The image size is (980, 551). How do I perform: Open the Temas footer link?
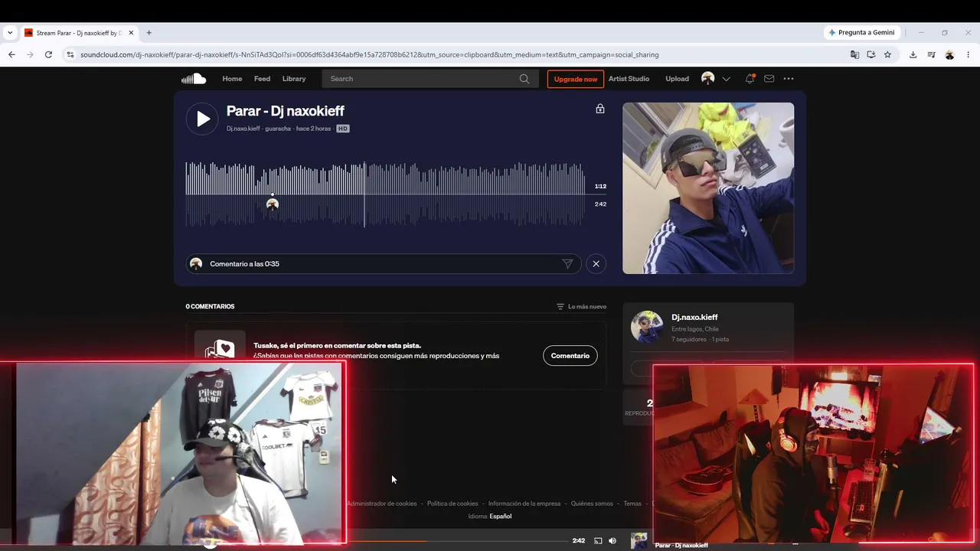[x=632, y=504]
